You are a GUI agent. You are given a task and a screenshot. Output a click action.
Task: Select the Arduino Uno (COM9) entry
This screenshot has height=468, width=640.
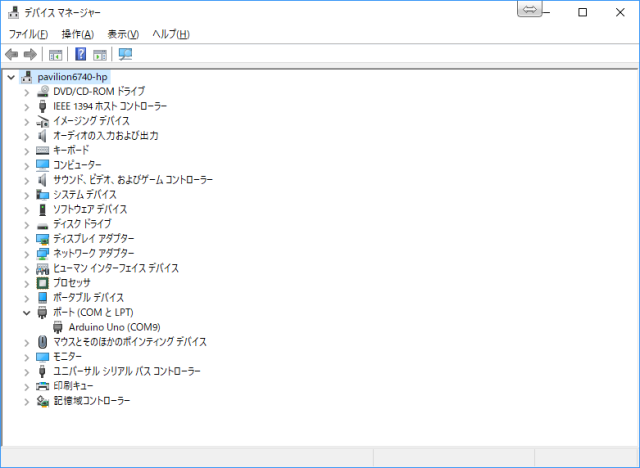[114, 327]
